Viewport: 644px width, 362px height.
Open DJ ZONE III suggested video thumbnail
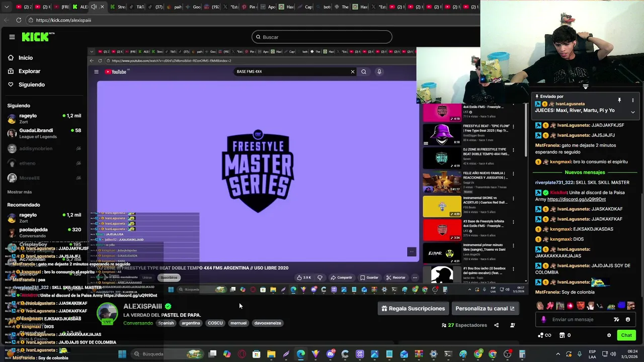(442, 158)
